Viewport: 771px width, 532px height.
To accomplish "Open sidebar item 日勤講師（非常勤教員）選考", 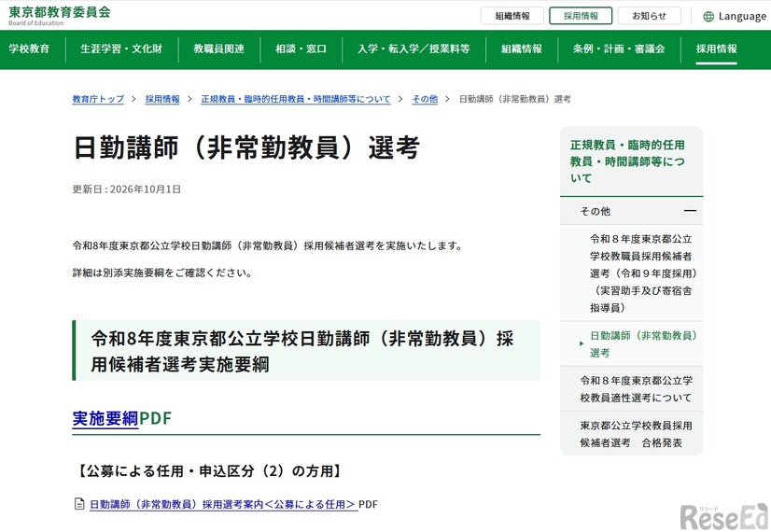I will (x=643, y=344).
